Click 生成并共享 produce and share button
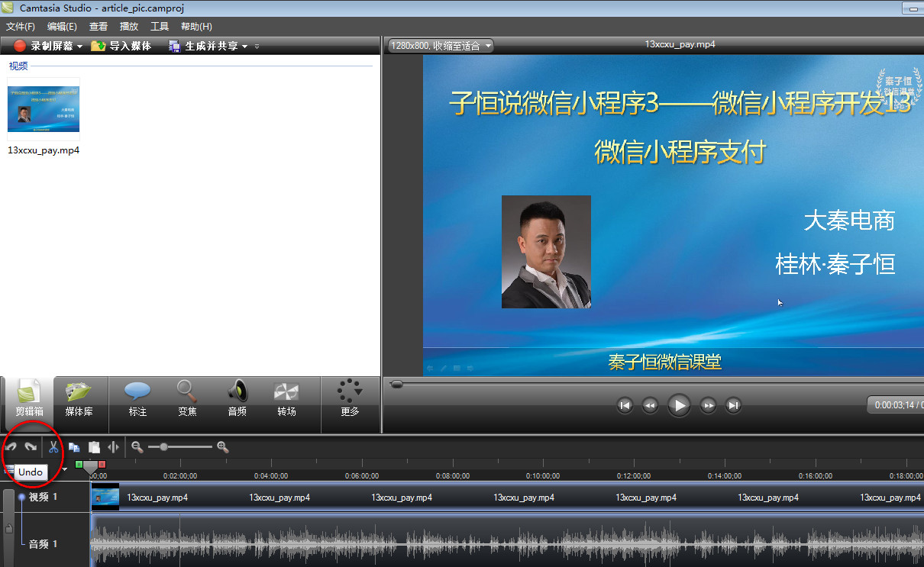924x567 pixels. click(x=203, y=46)
